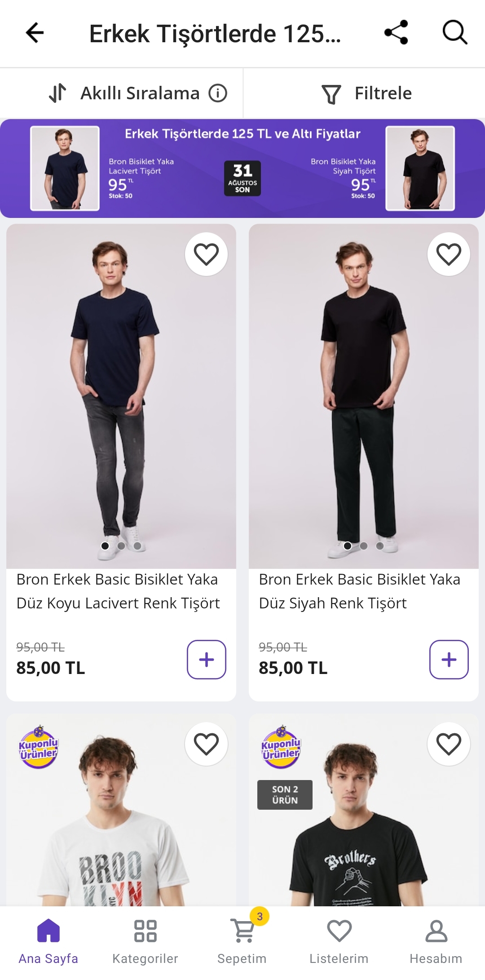This screenshot has width=485, height=980.
Task: Tap info icon beside Akıllı Sıralama
Action: pyautogui.click(x=218, y=93)
